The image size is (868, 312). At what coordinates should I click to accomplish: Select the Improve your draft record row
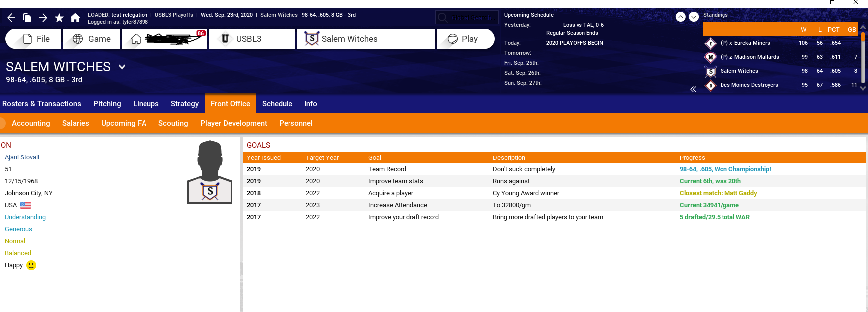[554, 217]
